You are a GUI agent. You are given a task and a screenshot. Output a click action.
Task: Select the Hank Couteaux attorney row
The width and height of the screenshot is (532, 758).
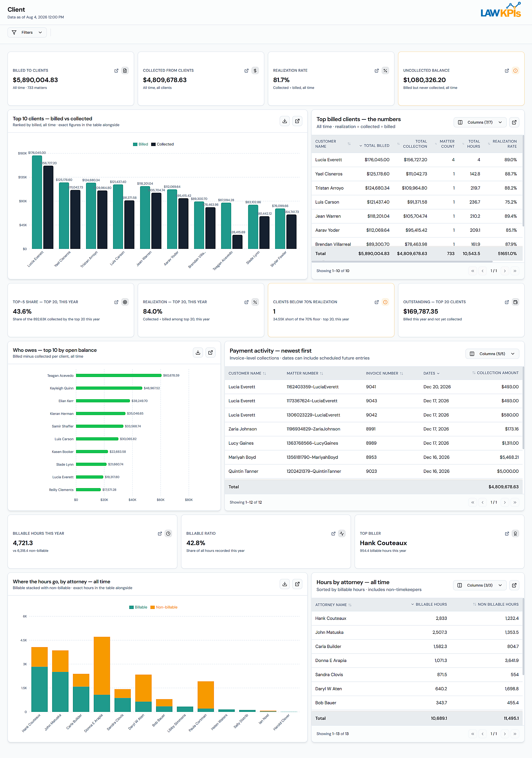point(417,618)
